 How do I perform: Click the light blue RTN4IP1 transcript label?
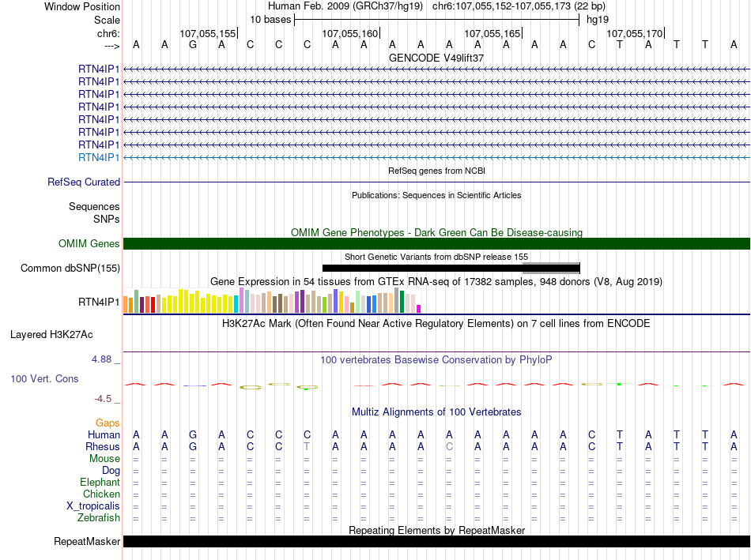pos(99,158)
